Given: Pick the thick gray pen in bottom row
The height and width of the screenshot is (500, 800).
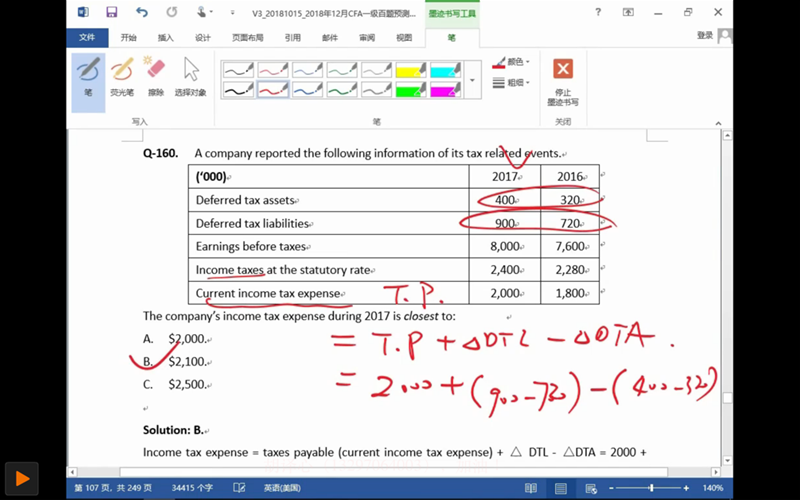Looking at the screenshot, I should (x=377, y=89).
